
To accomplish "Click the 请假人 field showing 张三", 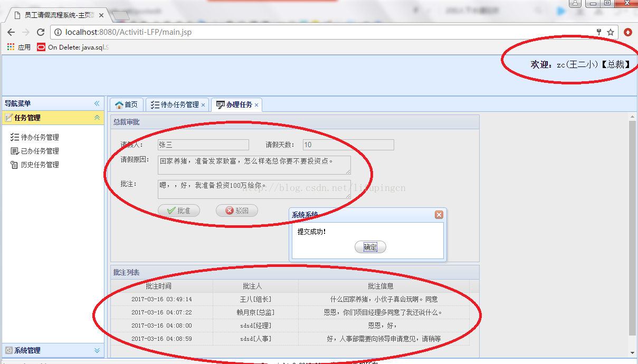I will tap(203, 145).
